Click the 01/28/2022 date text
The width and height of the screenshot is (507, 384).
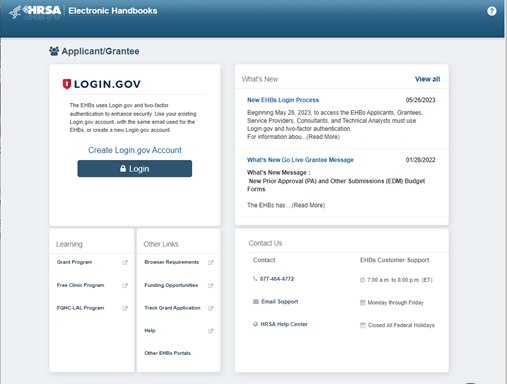(x=420, y=160)
